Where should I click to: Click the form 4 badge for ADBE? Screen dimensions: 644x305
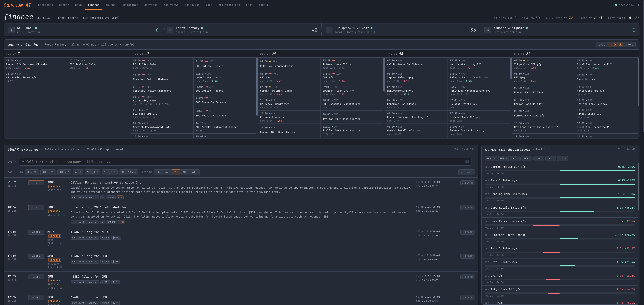(x=36, y=183)
